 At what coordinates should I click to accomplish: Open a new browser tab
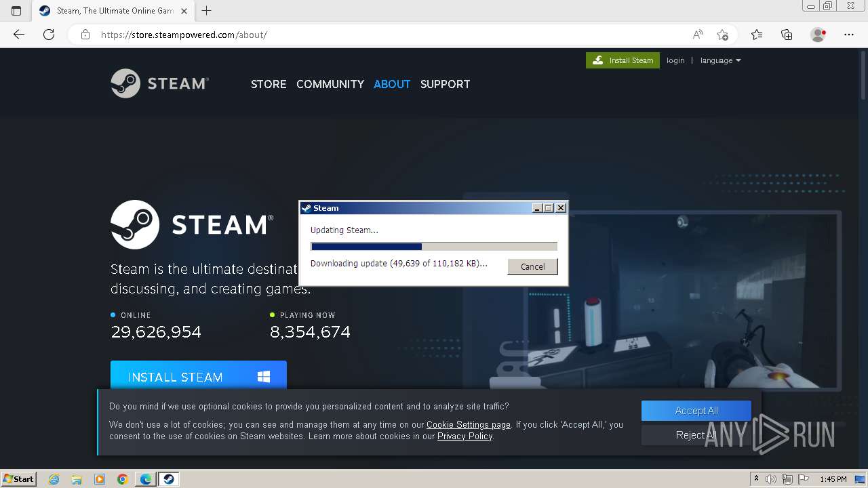[207, 11]
